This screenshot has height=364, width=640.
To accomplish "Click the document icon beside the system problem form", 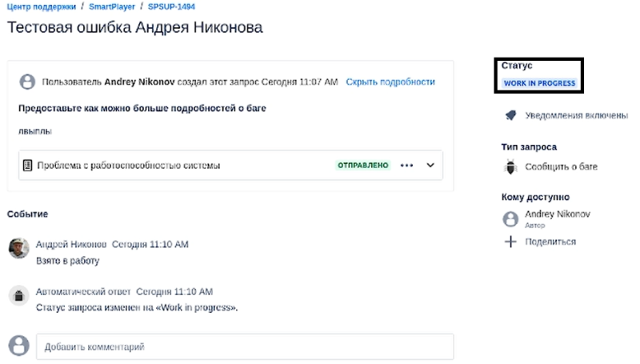I will click(x=28, y=166).
